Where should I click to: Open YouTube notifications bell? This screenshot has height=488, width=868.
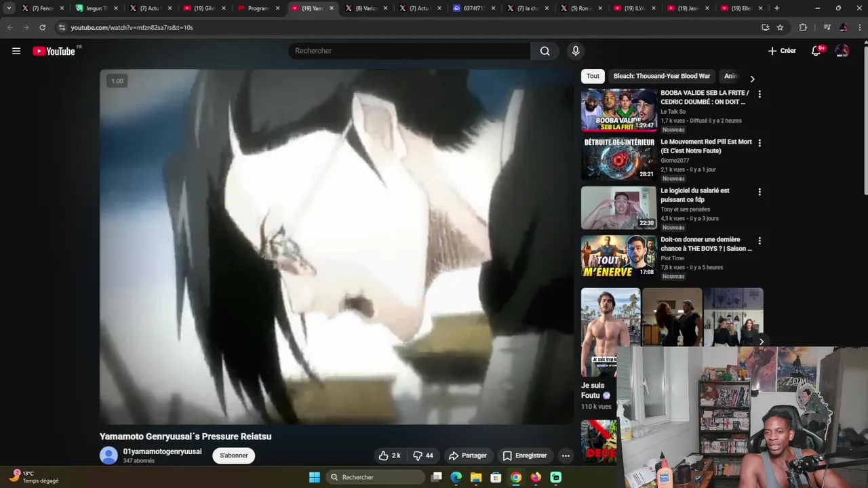tap(816, 51)
